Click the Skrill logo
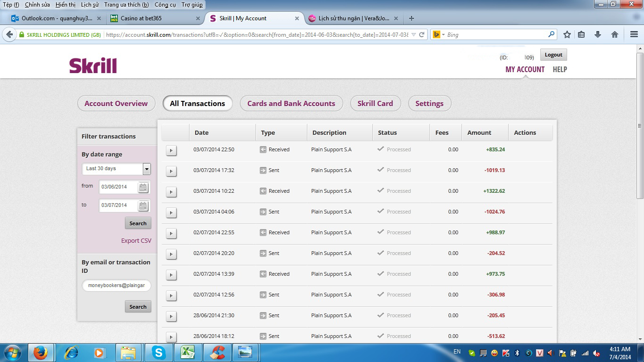The width and height of the screenshot is (644, 362). [x=93, y=66]
